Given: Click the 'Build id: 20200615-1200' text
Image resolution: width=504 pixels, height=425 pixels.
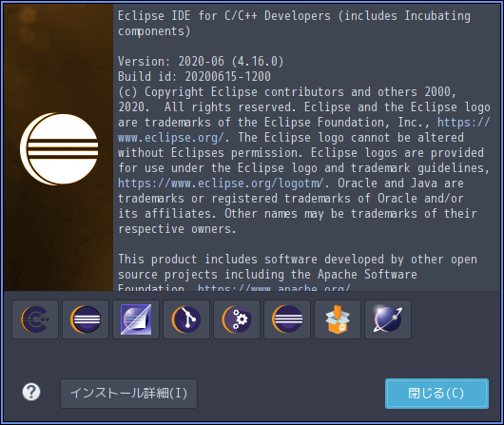Looking at the screenshot, I should point(194,76).
